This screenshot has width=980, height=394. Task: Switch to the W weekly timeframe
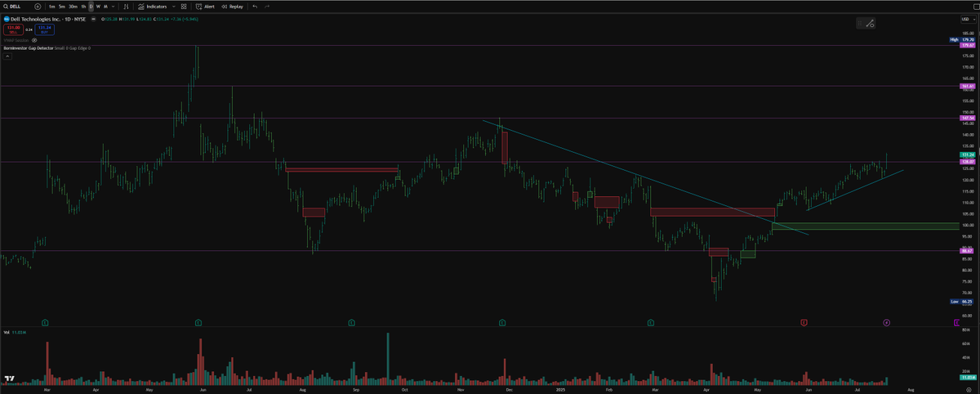[98, 7]
